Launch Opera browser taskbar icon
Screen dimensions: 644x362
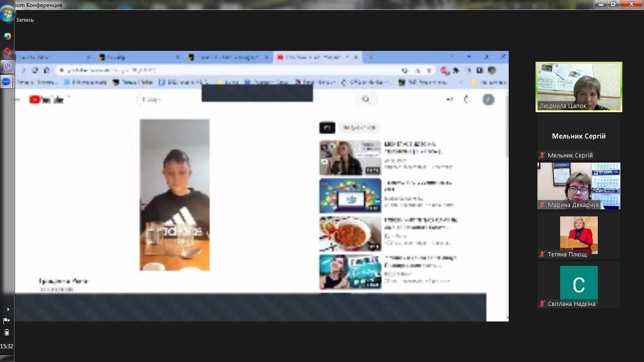[7, 51]
